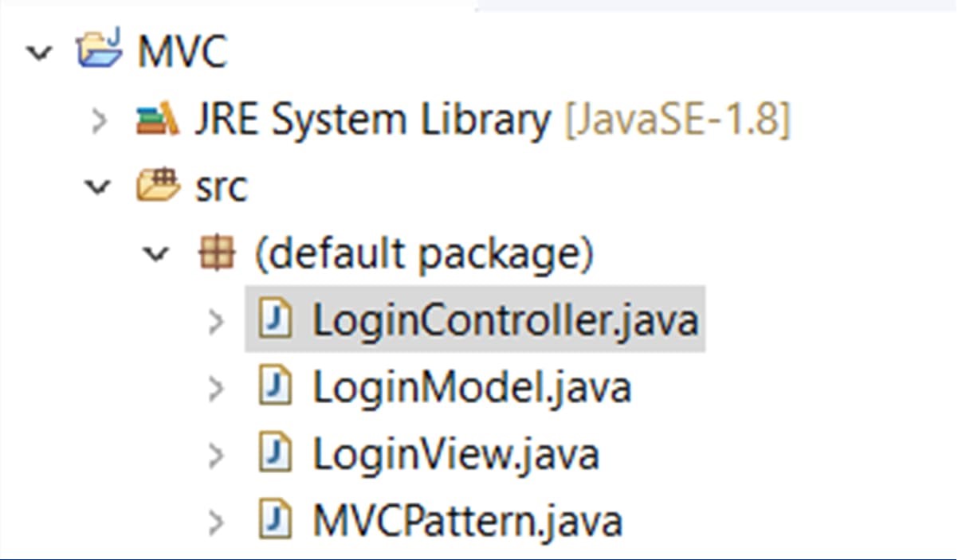Click the JRE System Library books icon
This screenshot has width=958, height=560.
(x=156, y=120)
